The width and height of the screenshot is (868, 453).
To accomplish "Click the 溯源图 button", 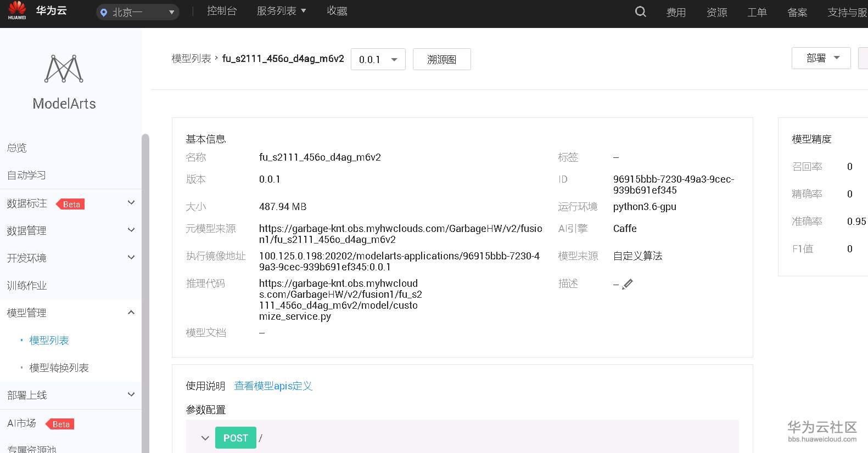I will point(441,59).
